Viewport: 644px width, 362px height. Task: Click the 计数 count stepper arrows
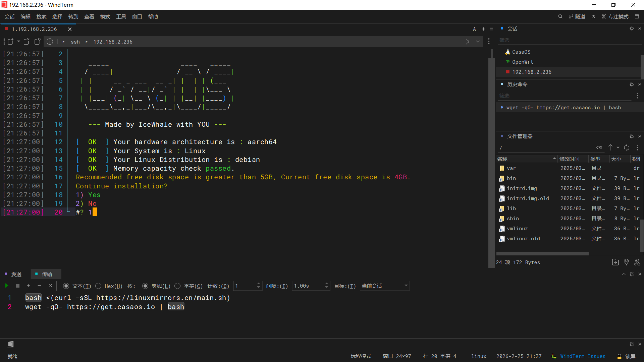click(x=259, y=286)
